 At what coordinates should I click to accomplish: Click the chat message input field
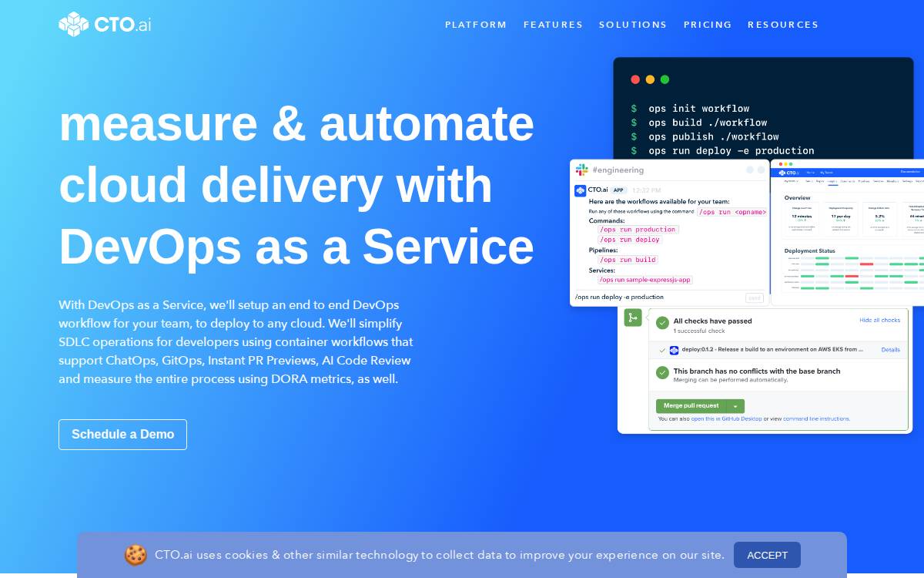[x=658, y=297]
